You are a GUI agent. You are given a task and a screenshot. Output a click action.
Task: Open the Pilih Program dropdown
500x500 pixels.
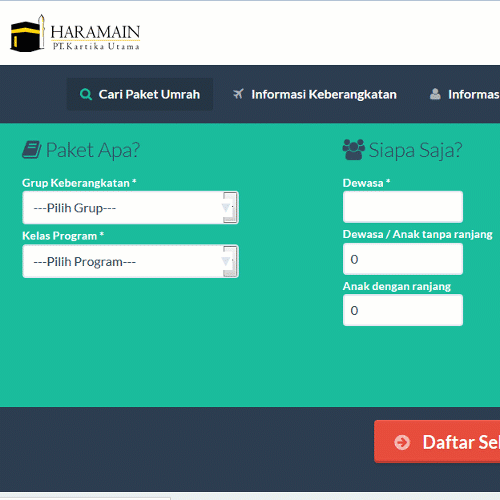point(130,261)
